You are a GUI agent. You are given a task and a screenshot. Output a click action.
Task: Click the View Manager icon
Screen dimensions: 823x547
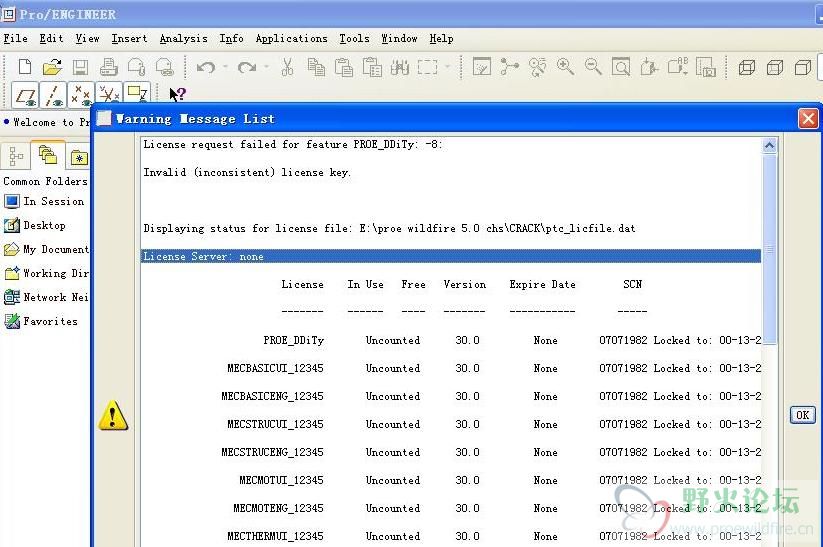706,67
